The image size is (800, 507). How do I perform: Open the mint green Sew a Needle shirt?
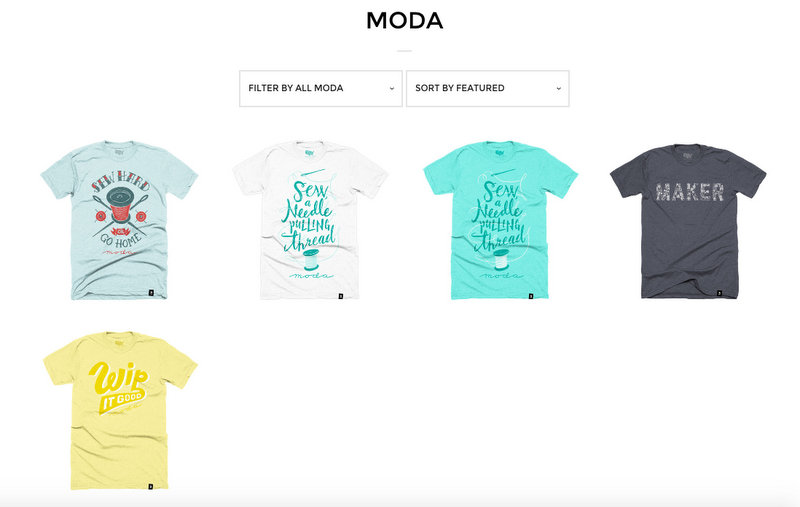pos(501,220)
